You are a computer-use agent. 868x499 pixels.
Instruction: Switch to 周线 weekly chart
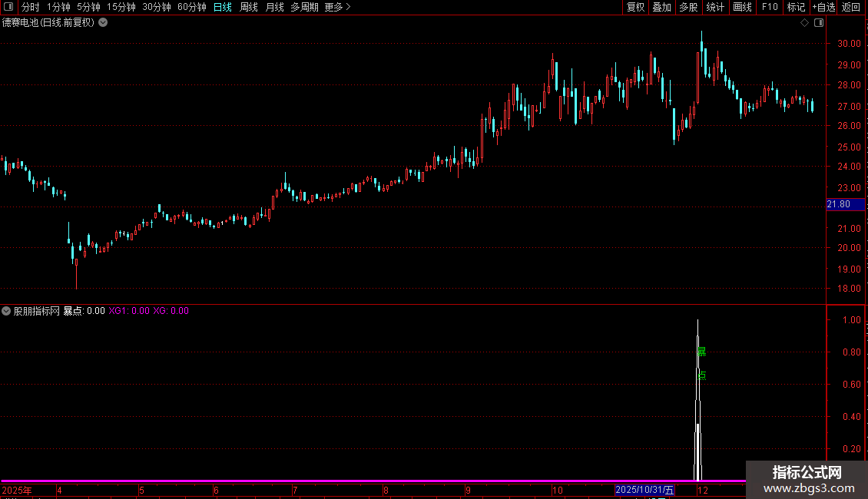(x=249, y=7)
